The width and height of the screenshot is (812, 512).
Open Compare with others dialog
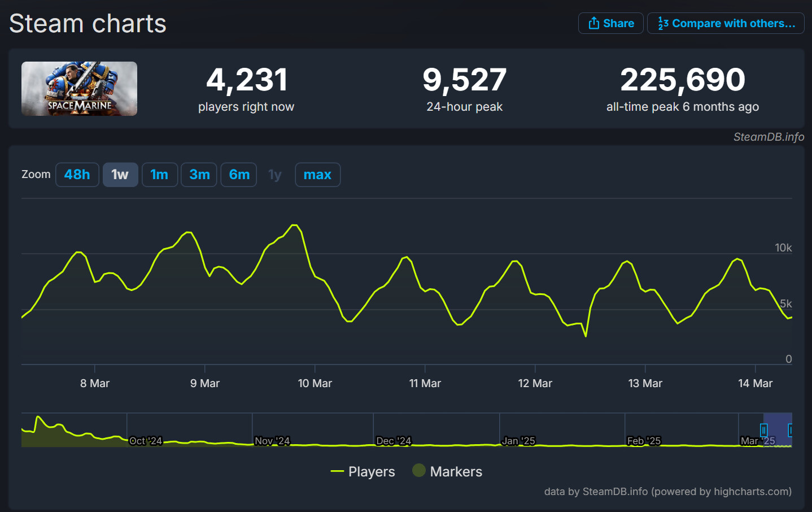(x=726, y=23)
